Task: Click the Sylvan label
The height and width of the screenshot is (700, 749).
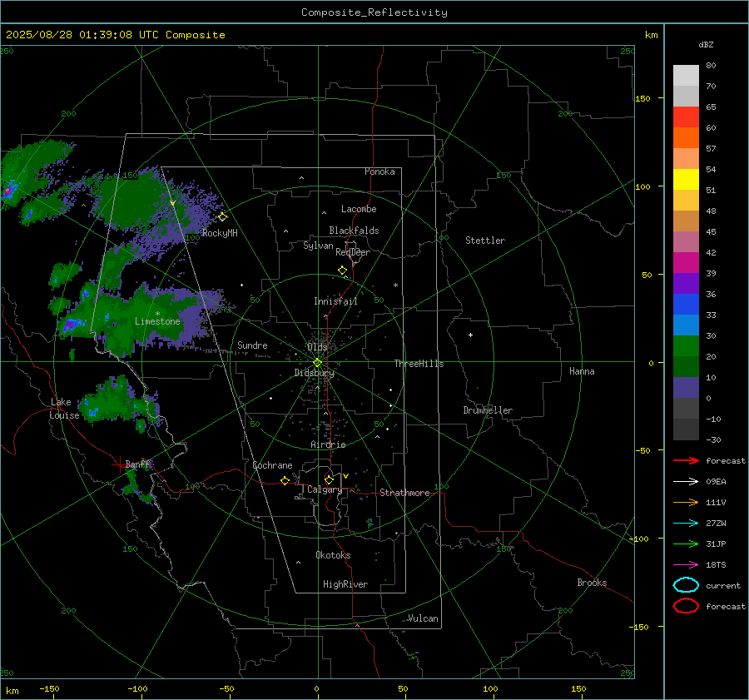Action: [318, 246]
